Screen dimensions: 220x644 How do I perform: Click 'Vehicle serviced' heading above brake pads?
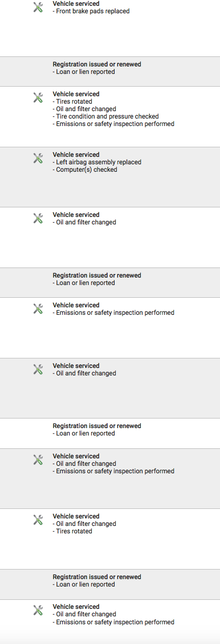click(76, 4)
